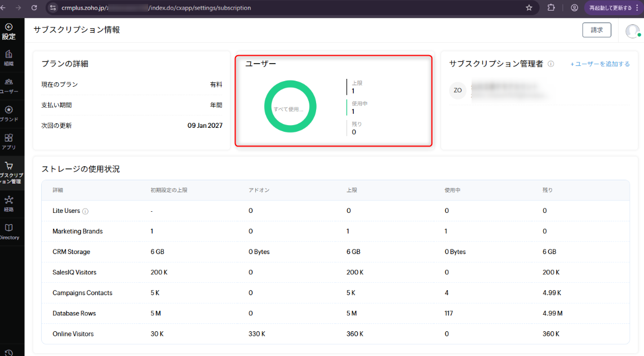Click info icon next to Lite Users

coord(86,211)
